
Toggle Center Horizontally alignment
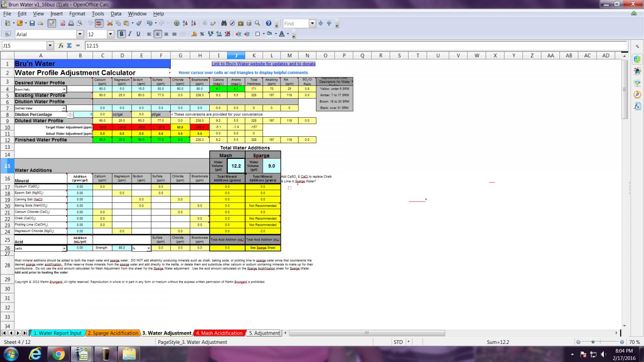pos(157,34)
